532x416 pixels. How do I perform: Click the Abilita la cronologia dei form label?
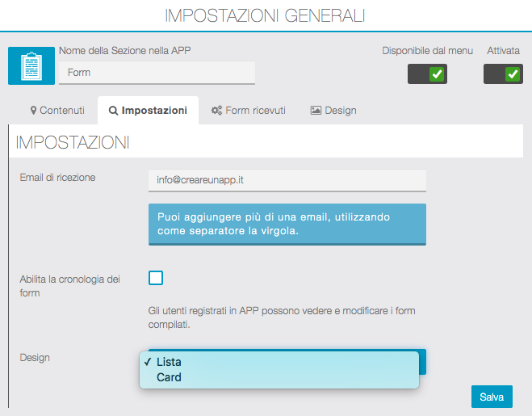tap(69, 286)
